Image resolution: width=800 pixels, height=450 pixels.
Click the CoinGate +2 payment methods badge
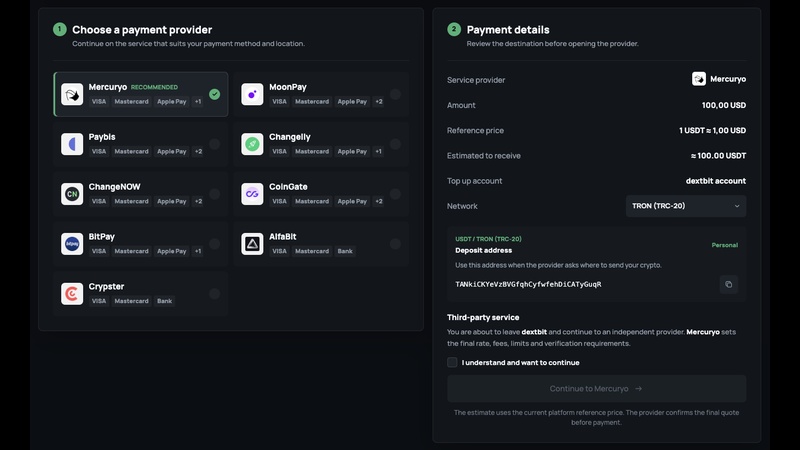coord(379,202)
